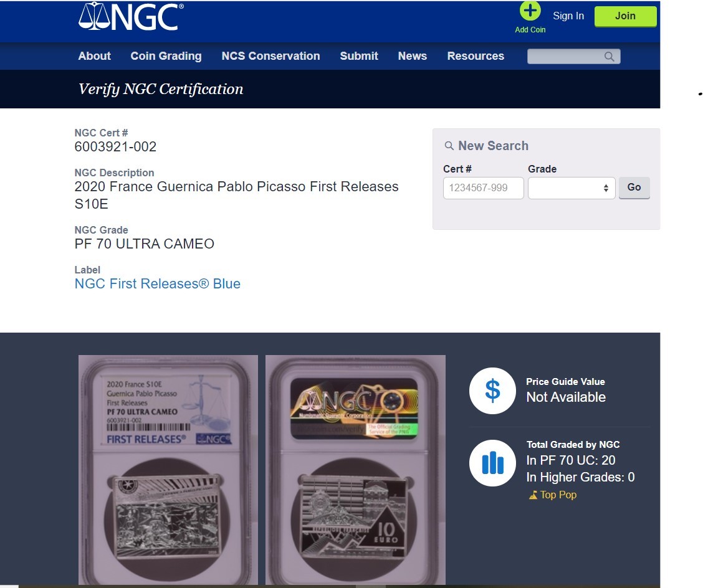703x588 pixels.
Task: Click the Sign In link
Action: point(568,16)
